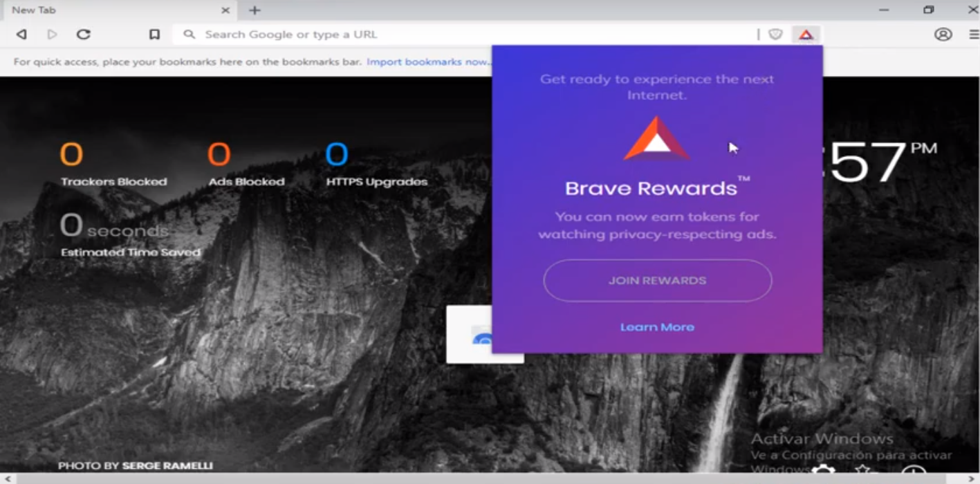Toggle the Brave Rewards triangle icon in toolbar

click(806, 34)
